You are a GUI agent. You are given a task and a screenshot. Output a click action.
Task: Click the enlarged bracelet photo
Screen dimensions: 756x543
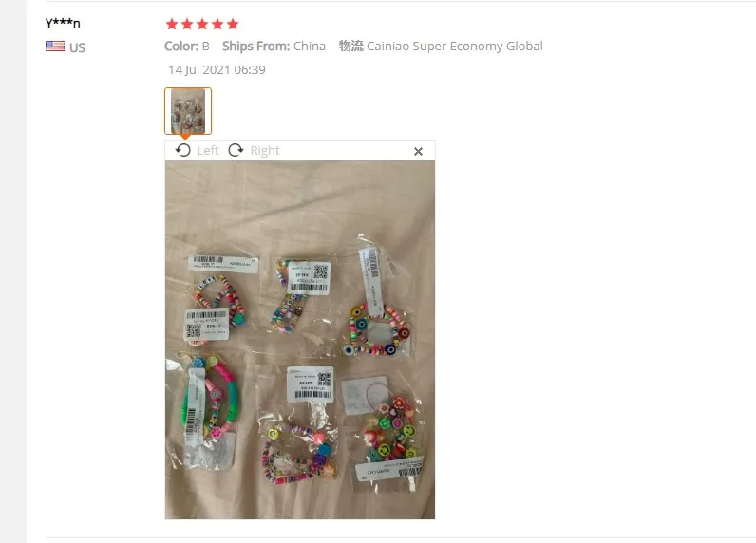(300, 340)
